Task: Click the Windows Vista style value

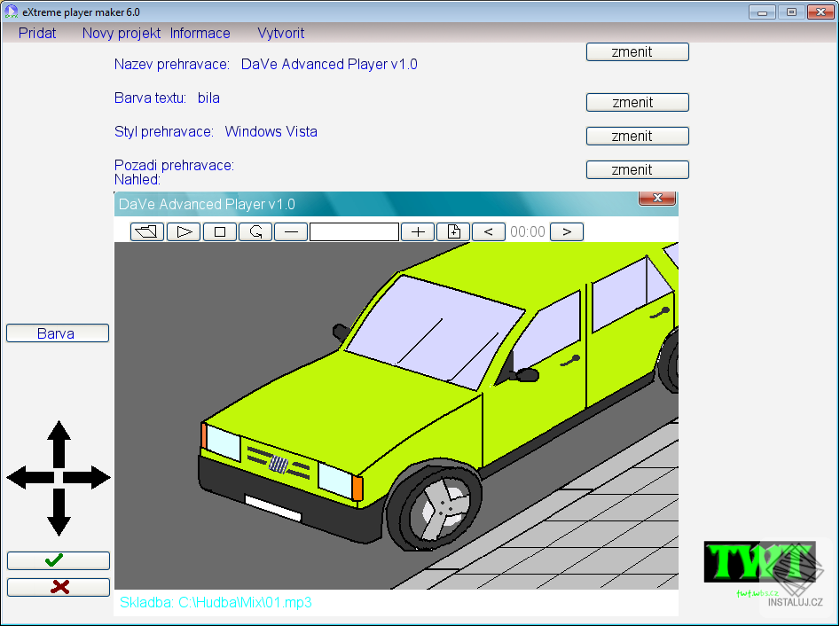Action: pyautogui.click(x=271, y=132)
